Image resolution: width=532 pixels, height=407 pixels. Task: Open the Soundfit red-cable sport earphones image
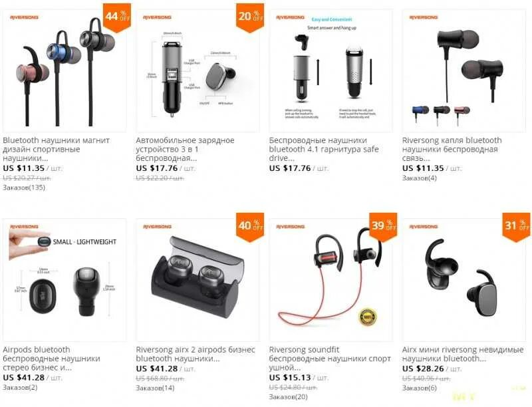331,280
